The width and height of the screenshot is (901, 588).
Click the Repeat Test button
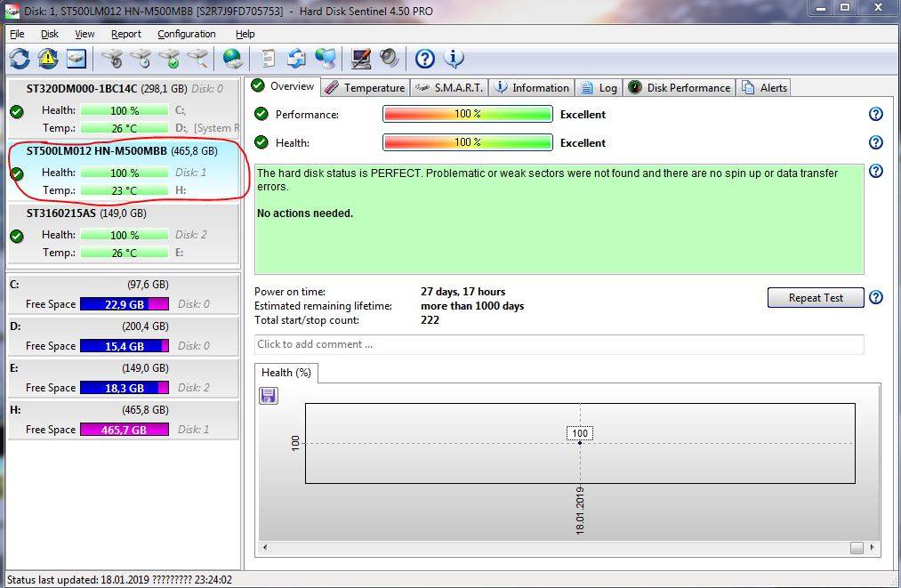coord(816,298)
